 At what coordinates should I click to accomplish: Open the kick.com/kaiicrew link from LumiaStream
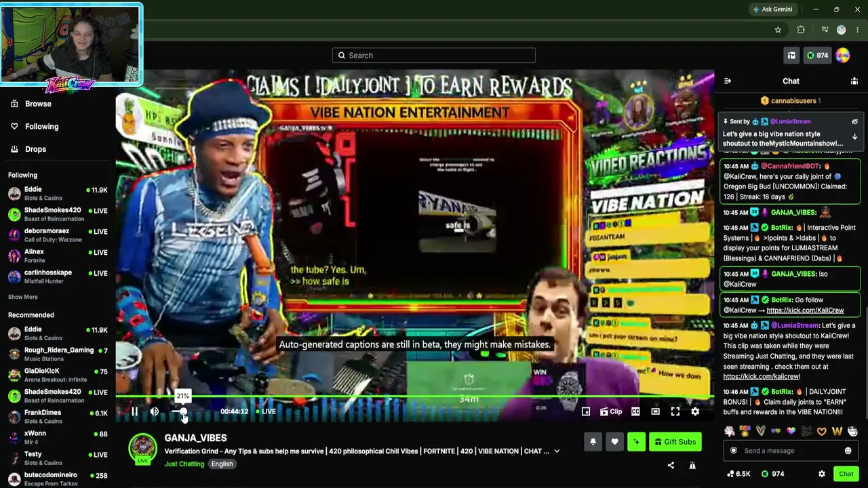click(762, 377)
